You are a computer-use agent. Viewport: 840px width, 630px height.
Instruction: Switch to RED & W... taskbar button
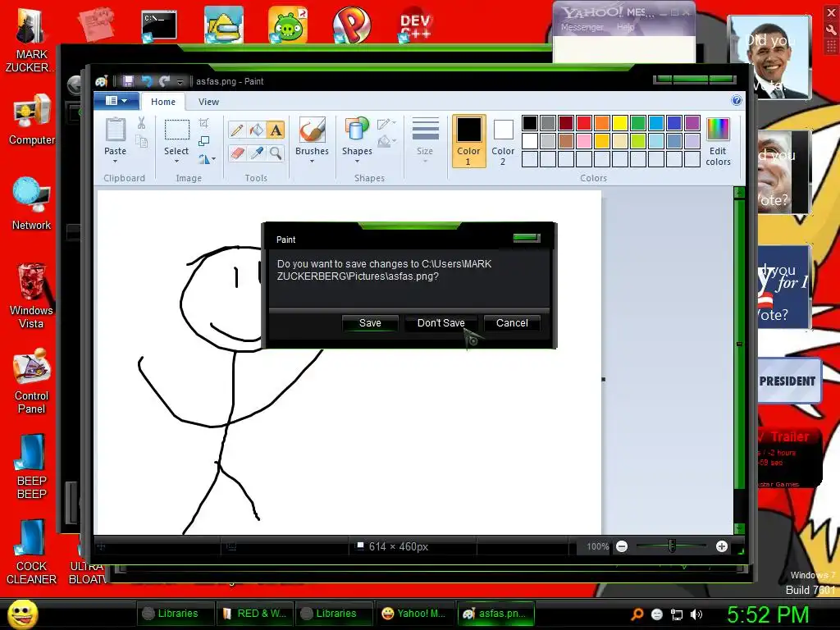(255, 614)
